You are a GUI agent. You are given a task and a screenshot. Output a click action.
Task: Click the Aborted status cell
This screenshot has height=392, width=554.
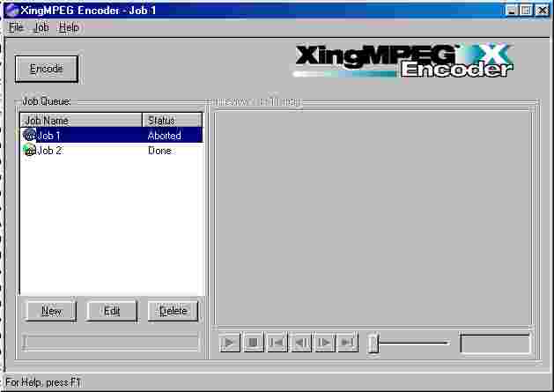click(165, 136)
